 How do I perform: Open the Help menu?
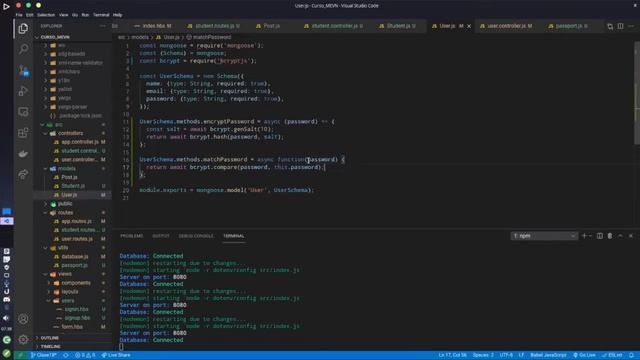[118, 15]
